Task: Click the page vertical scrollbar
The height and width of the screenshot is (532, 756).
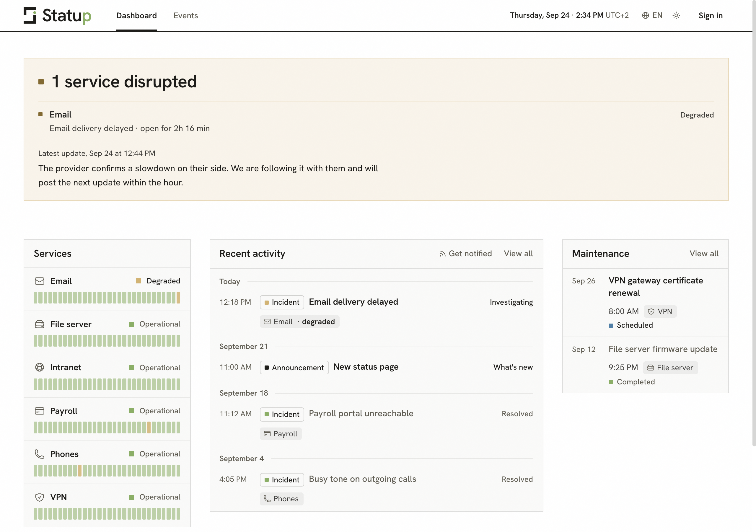Action: [754, 223]
